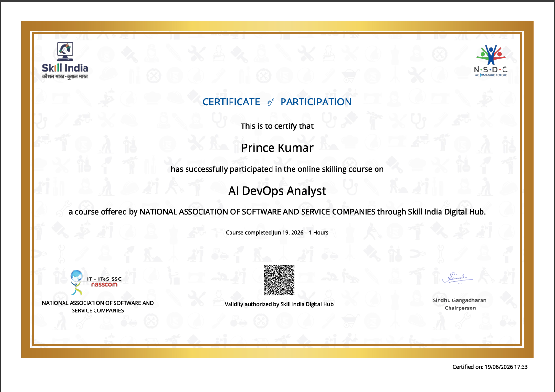The image size is (555, 392).
Task: Click the NSDC logo
Action: tap(491, 61)
